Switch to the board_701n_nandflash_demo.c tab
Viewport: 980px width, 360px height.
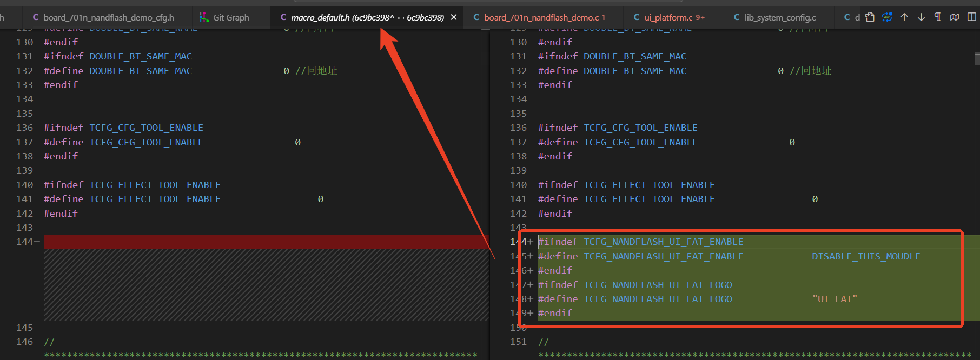[x=544, y=17]
